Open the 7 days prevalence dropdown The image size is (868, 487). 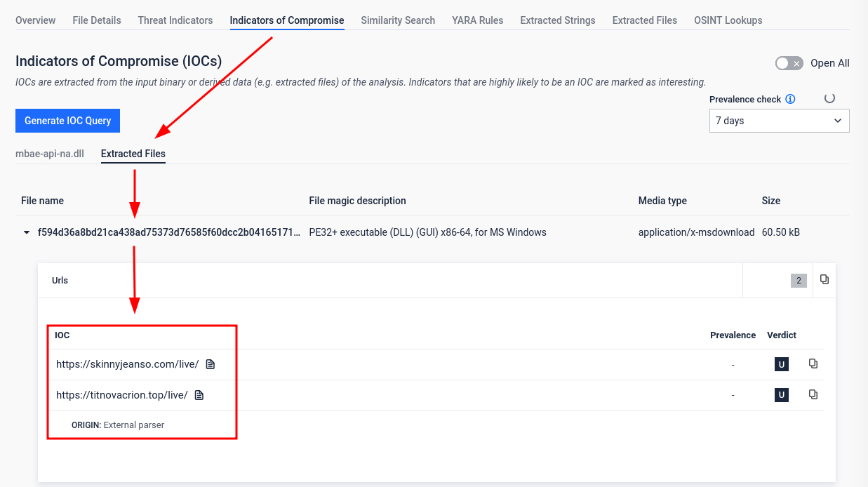[x=779, y=121]
